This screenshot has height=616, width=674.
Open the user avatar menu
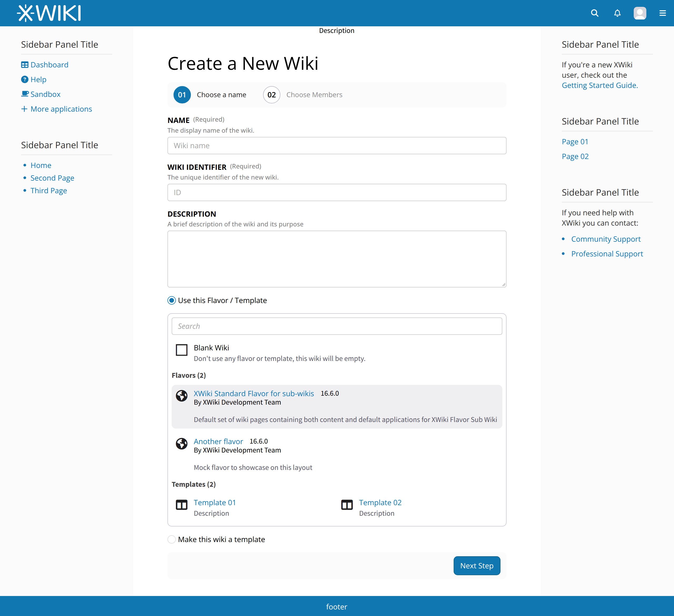(x=640, y=13)
